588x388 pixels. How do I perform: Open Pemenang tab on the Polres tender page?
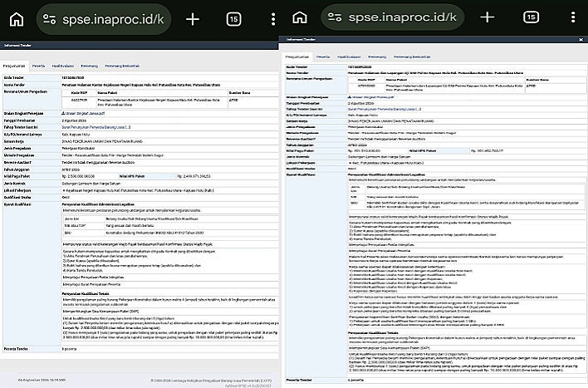(x=377, y=57)
